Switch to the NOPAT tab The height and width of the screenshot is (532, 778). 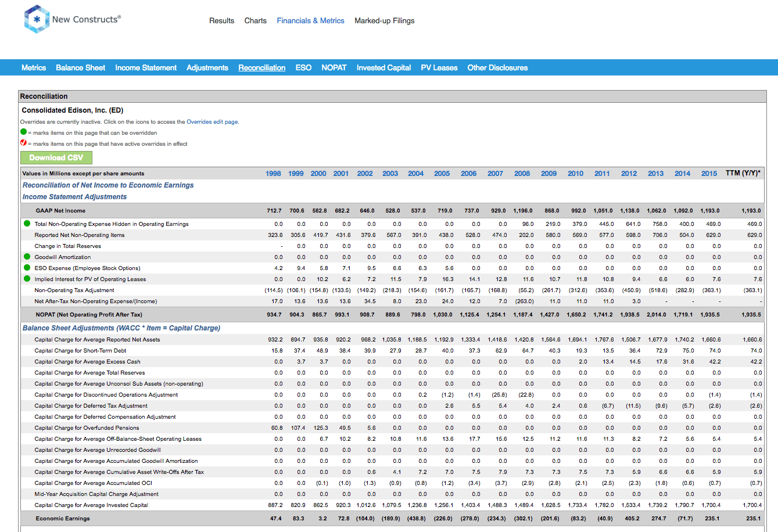tap(334, 67)
